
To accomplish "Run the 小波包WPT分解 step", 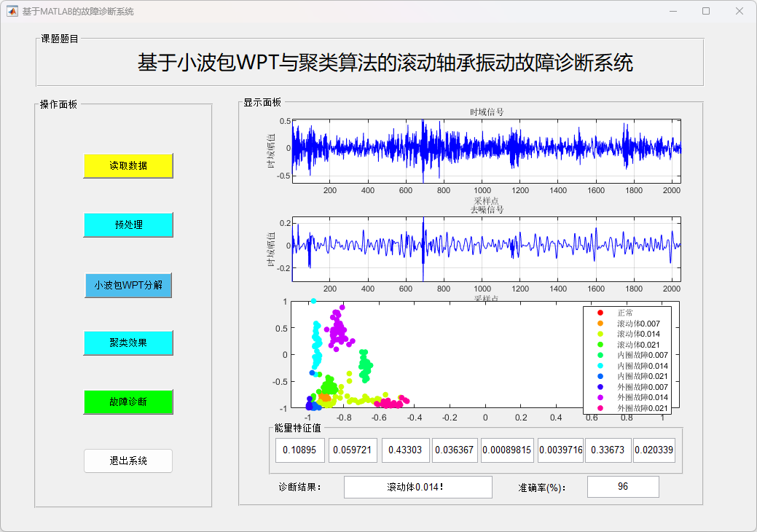I will pos(128,285).
